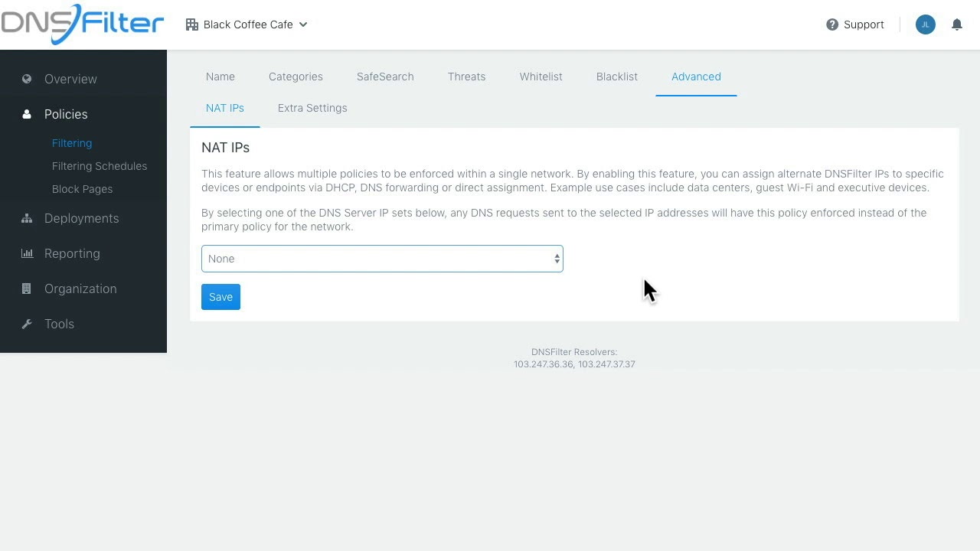The image size is (980, 551).
Task: Switch to the Extra Settings tab
Action: click(312, 108)
